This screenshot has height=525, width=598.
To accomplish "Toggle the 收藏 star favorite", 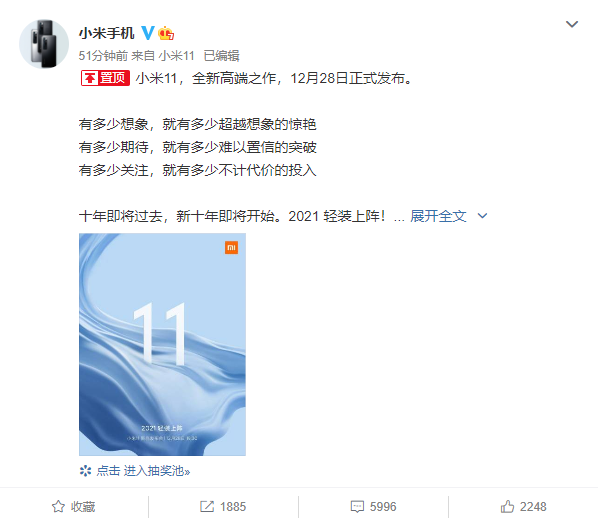I will pos(58,507).
